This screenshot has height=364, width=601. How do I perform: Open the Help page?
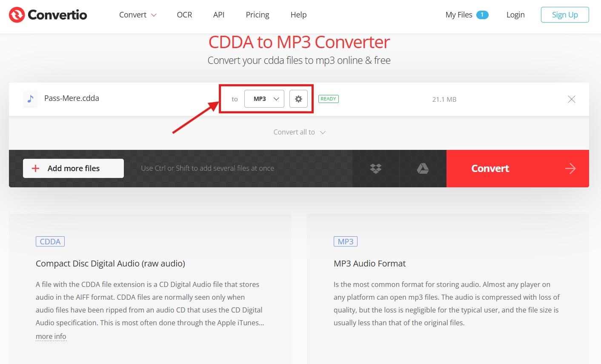click(298, 15)
